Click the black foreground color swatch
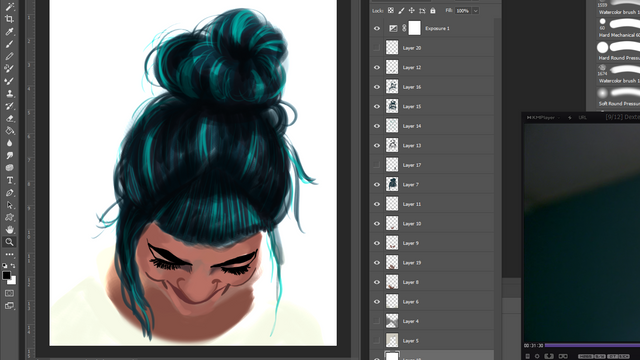 click(7, 276)
